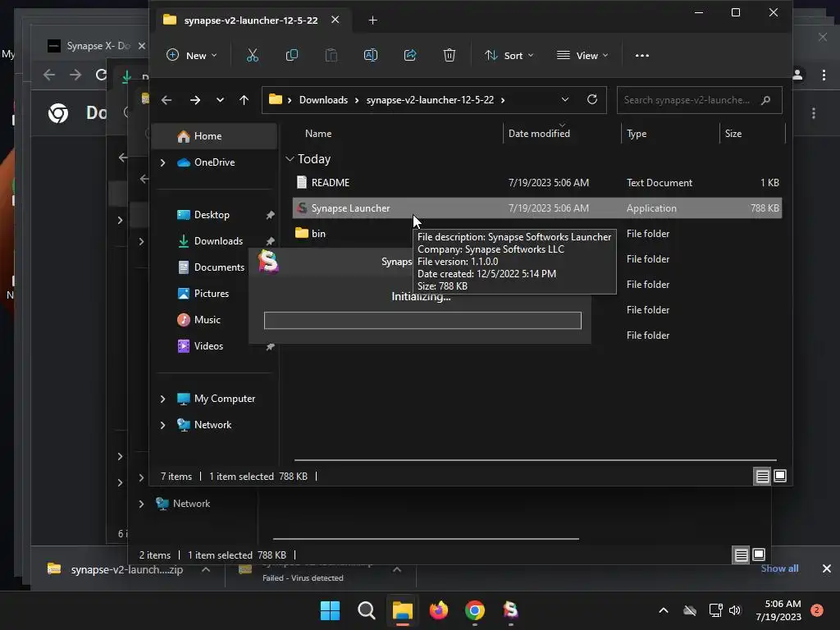The height and width of the screenshot is (630, 840).
Task: Show hidden tray icons chevron
Action: [x=663, y=610]
